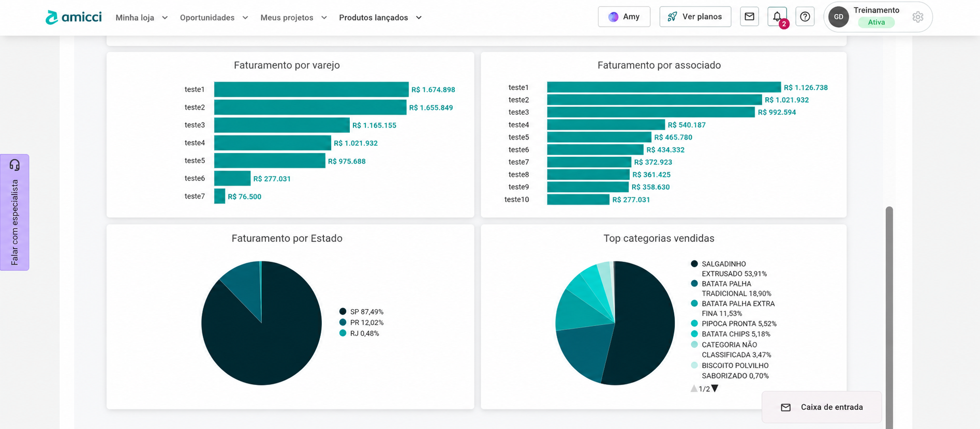Toggle PR legend entry in Estado chart
The image size is (980, 429).
(362, 323)
